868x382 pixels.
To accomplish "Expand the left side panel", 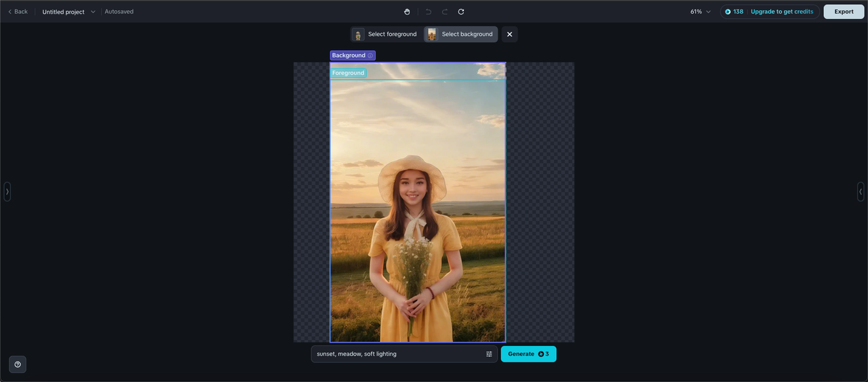I will pyautogui.click(x=7, y=192).
